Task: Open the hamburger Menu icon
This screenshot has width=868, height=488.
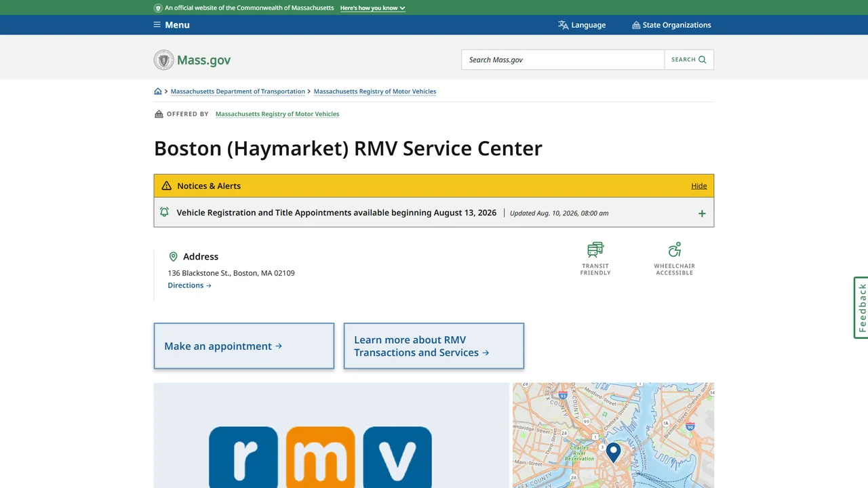Action: [157, 25]
